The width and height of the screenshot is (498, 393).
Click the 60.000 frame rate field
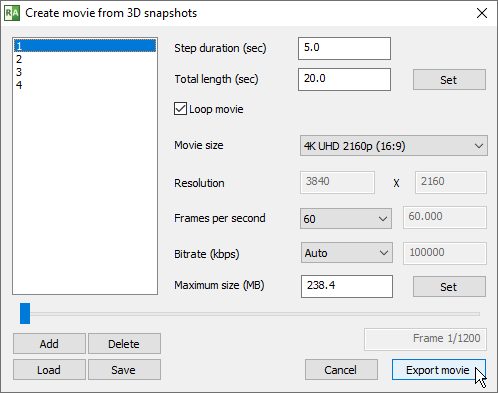445,217
